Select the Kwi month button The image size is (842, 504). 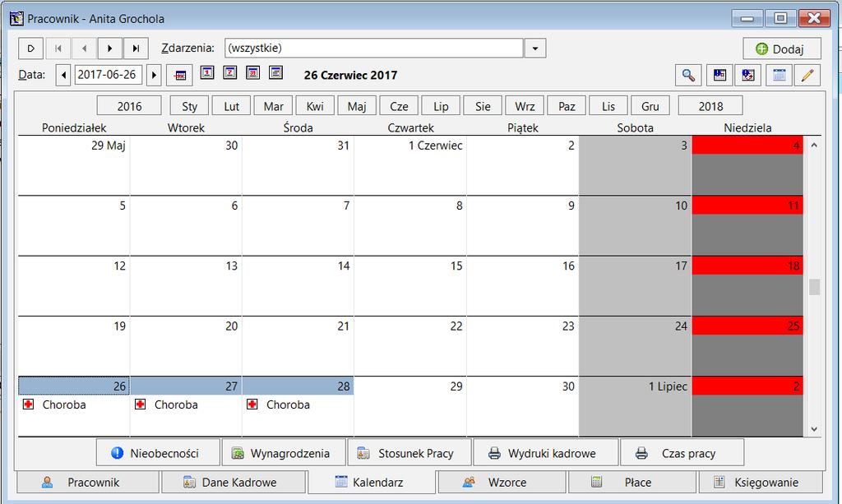click(x=315, y=106)
